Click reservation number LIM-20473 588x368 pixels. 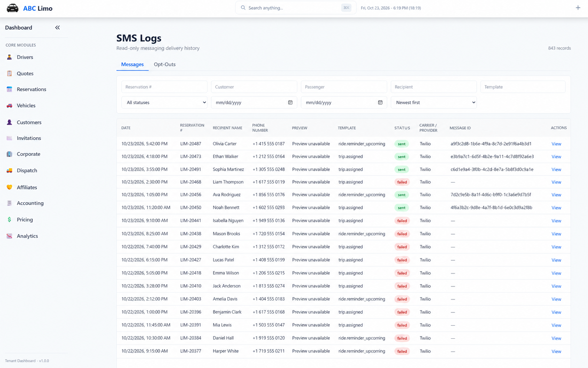pos(191,157)
